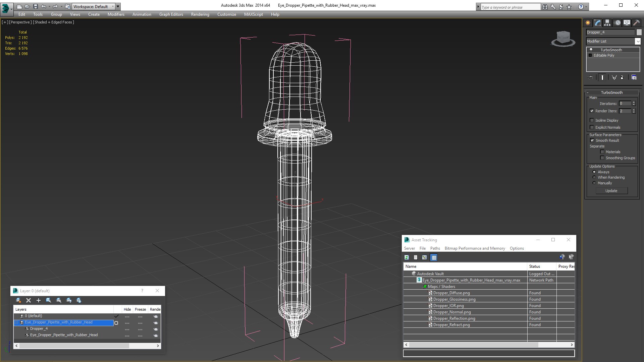This screenshot has height=362, width=644.
Task: Toggle TurboSmooth lightbulb icon in stack
Action: tap(591, 50)
